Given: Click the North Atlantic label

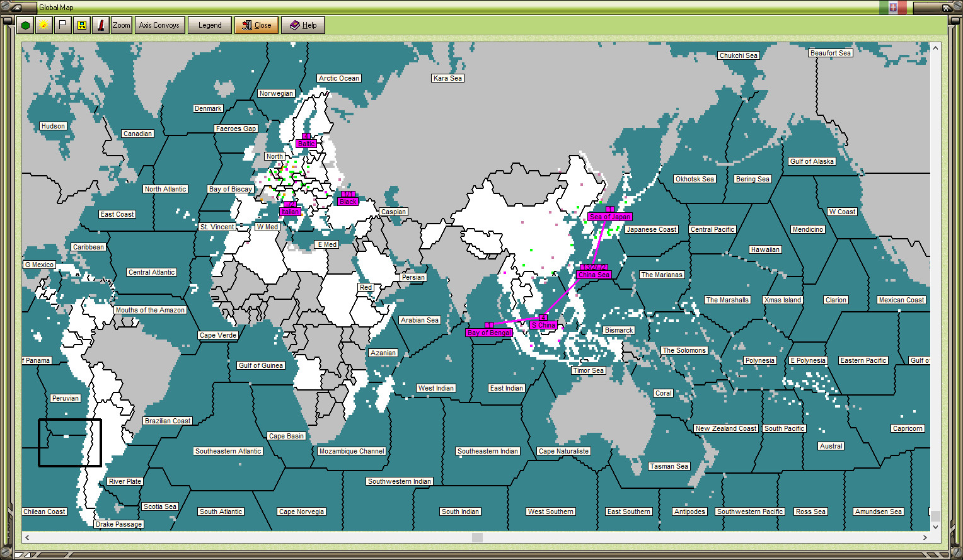Looking at the screenshot, I should pyautogui.click(x=165, y=189).
